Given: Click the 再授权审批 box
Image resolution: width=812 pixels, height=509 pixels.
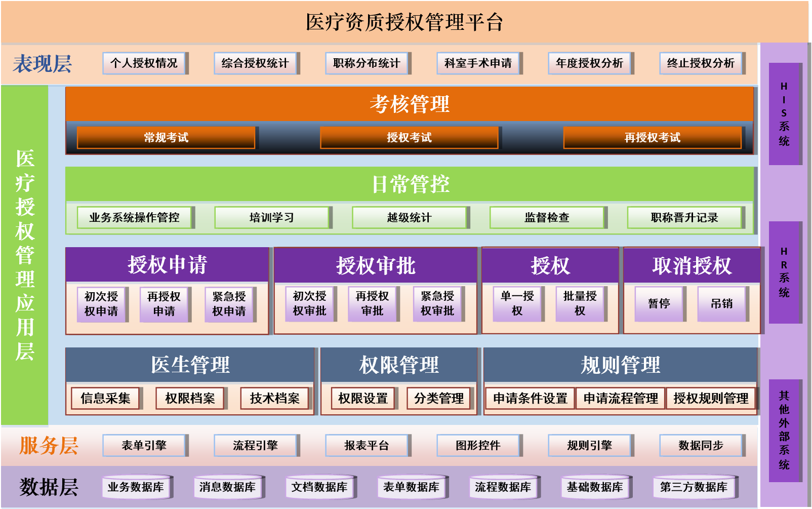Looking at the screenshot, I should point(372,303).
